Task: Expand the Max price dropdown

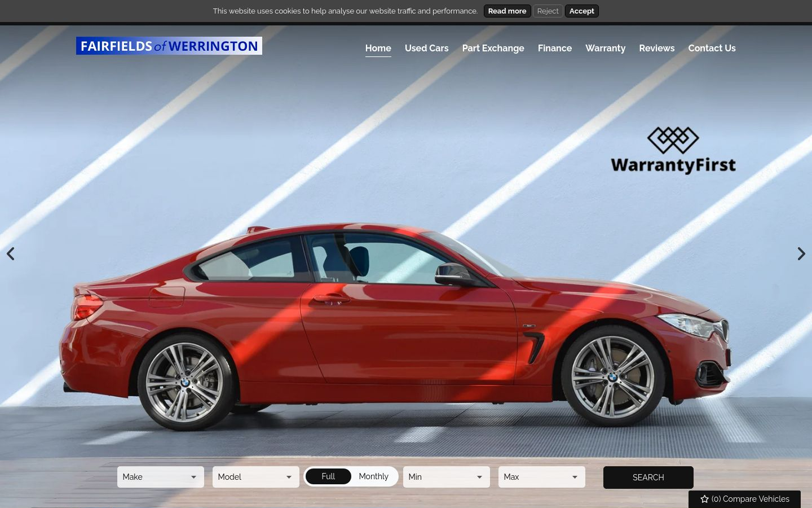Action: (x=542, y=477)
